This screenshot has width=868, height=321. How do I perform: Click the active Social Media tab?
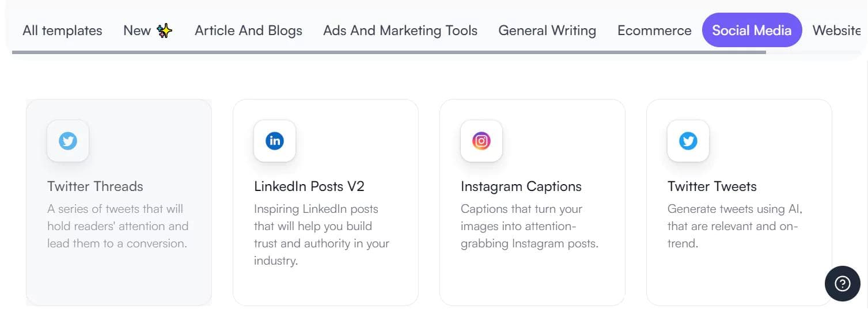coord(752,30)
